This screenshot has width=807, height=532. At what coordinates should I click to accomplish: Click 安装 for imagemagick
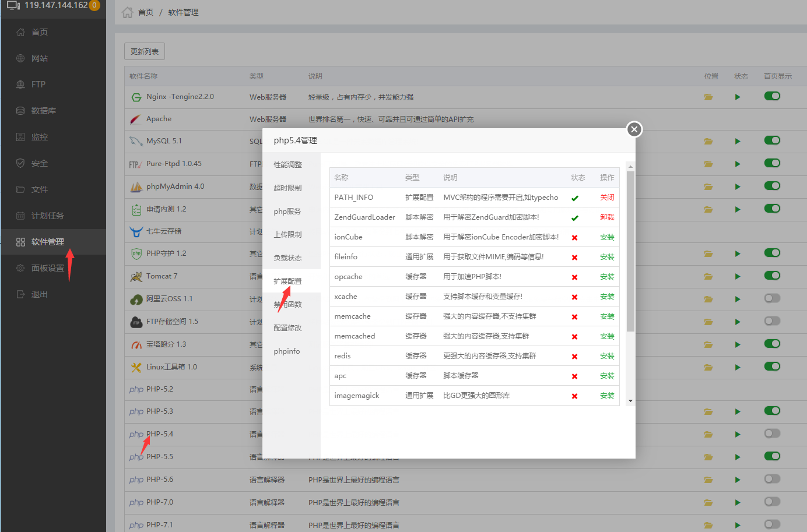(607, 396)
